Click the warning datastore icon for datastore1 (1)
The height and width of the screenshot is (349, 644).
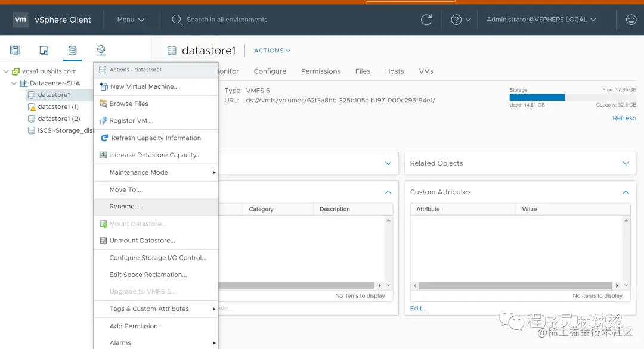[x=32, y=107]
